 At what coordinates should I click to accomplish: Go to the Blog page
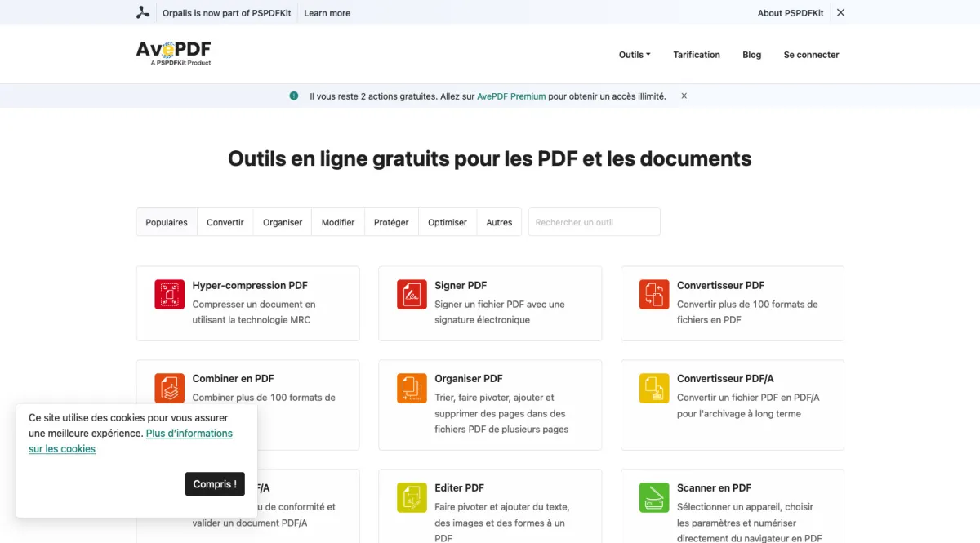(752, 55)
